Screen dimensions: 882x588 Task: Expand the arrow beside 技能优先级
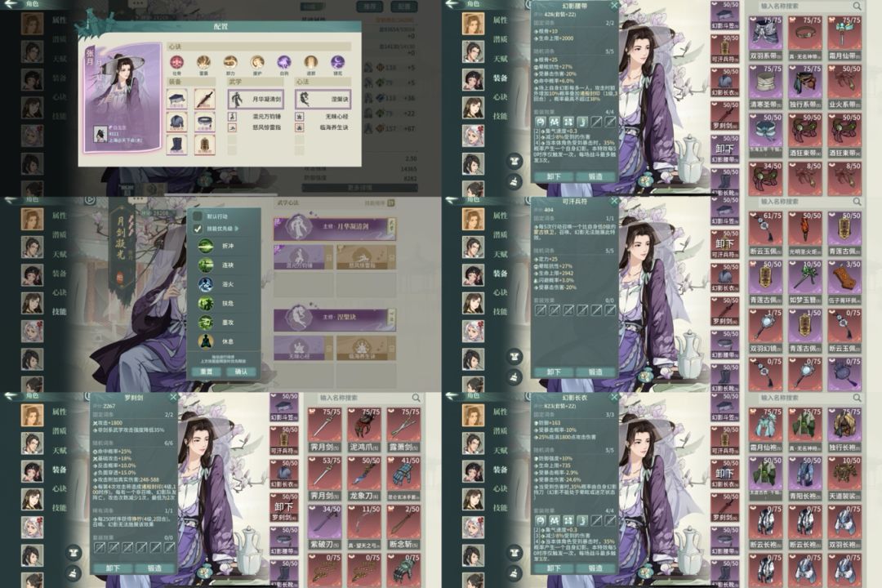(x=237, y=229)
